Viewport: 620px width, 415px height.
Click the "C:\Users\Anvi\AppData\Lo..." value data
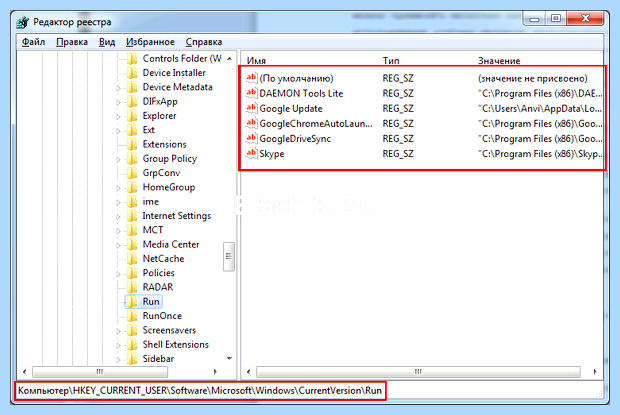pos(540,109)
